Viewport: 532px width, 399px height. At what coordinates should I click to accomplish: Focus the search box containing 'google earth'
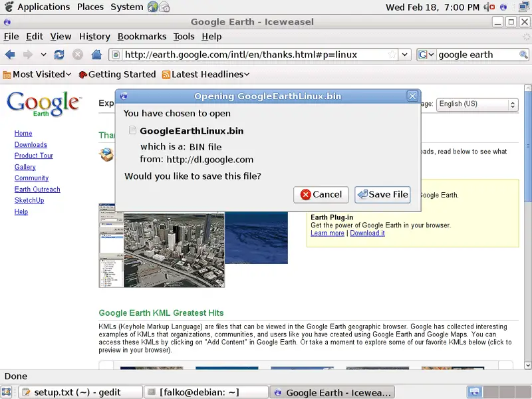pos(477,55)
